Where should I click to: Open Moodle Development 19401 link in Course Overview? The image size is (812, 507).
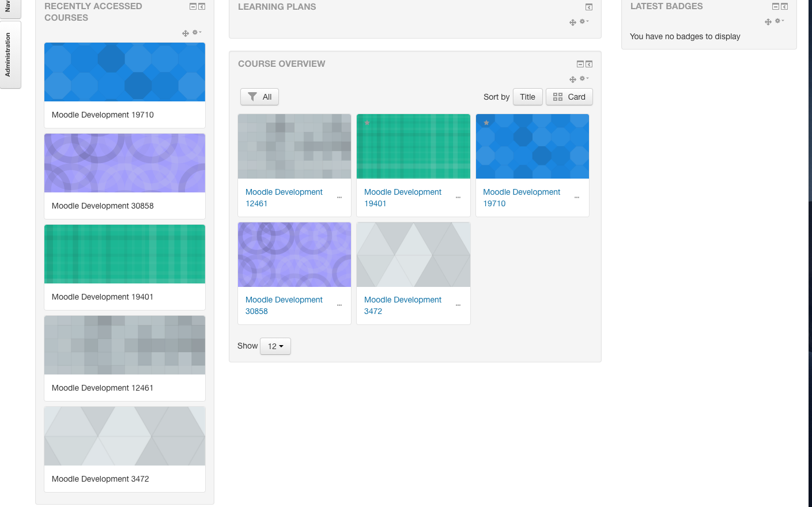[x=403, y=198]
